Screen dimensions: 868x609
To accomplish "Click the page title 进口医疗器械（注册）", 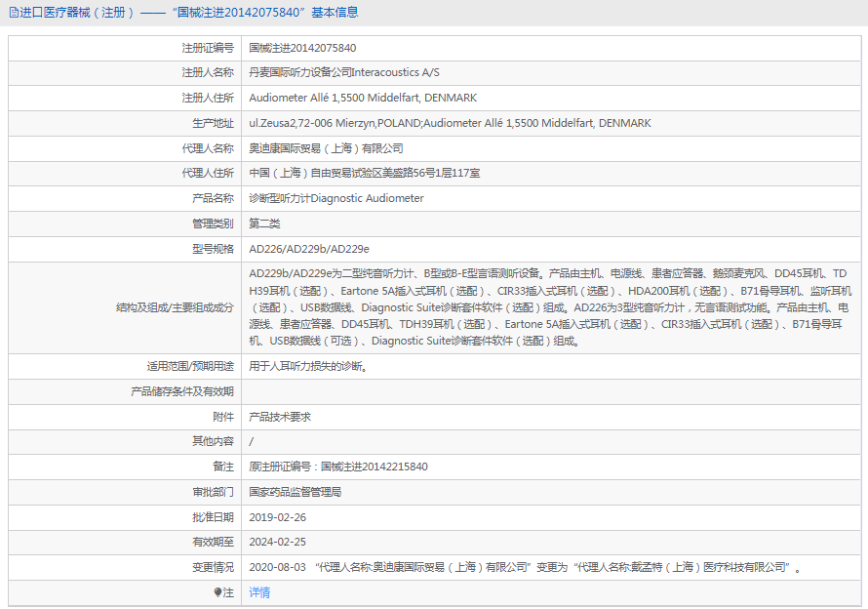I will pos(77,13).
